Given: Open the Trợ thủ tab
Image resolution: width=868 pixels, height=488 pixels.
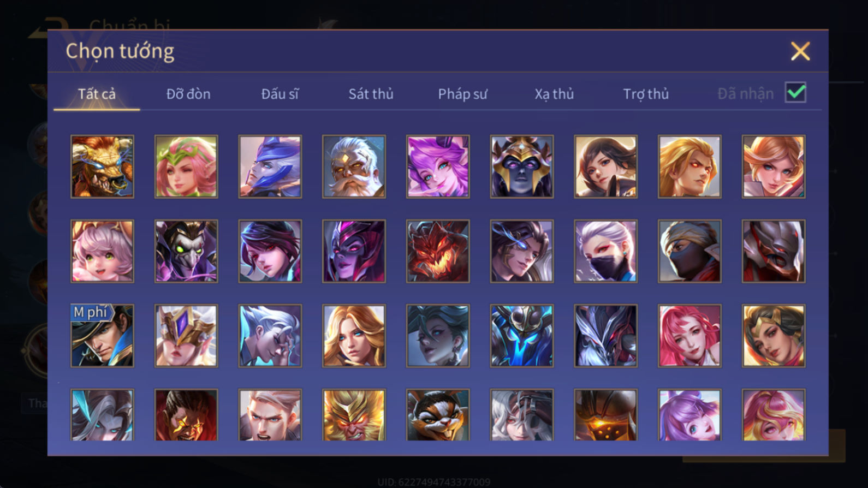Looking at the screenshot, I should coord(646,94).
